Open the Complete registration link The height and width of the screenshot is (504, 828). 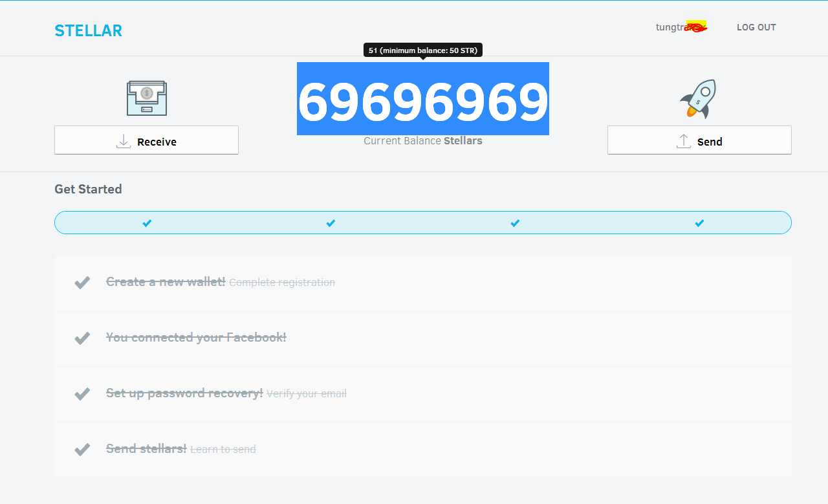tap(282, 282)
